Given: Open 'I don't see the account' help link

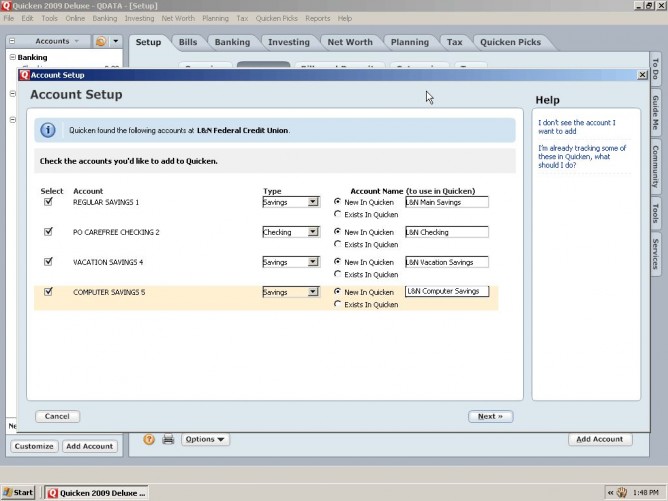Looking at the screenshot, I should [x=576, y=127].
